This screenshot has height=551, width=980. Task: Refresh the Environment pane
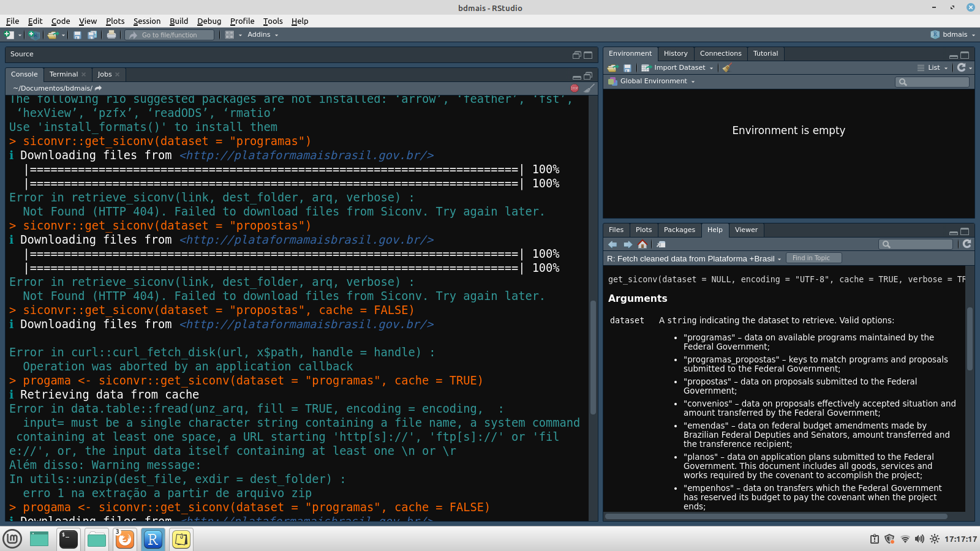962,67
